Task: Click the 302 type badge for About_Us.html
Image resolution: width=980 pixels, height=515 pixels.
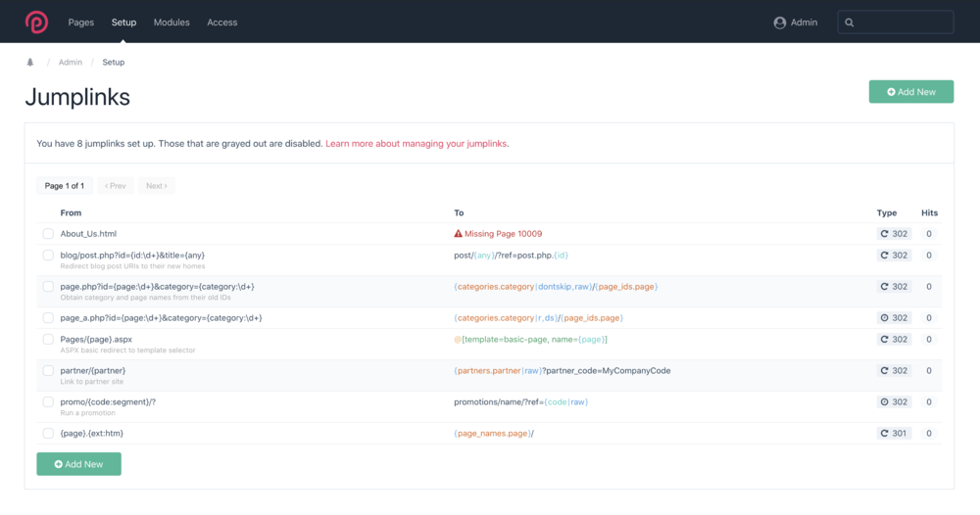Action: (894, 234)
